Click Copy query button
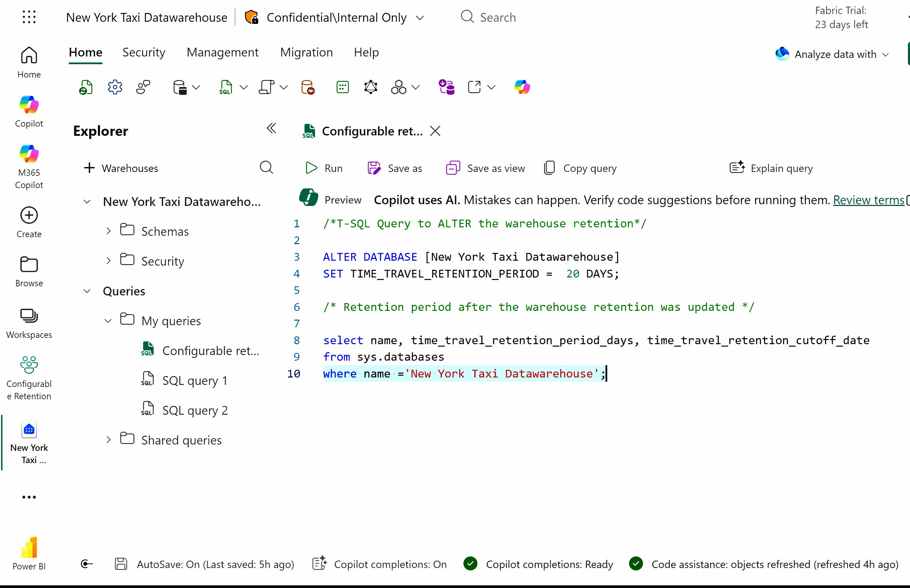 point(580,168)
